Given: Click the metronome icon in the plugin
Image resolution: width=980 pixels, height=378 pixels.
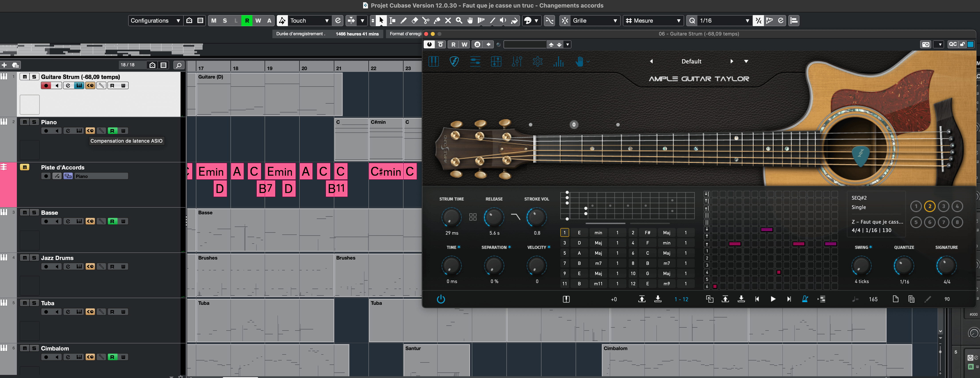Looking at the screenshot, I should 805,299.
